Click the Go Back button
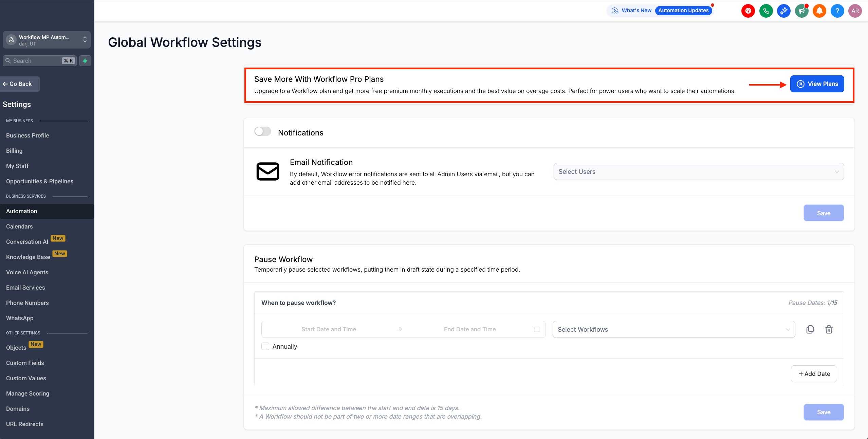This screenshot has width=868, height=439. coord(20,84)
